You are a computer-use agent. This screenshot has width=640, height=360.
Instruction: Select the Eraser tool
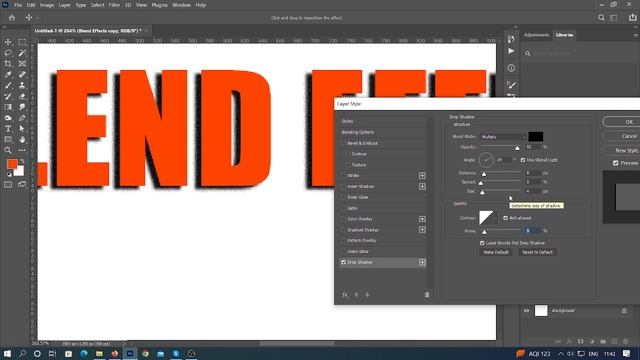coord(22,96)
